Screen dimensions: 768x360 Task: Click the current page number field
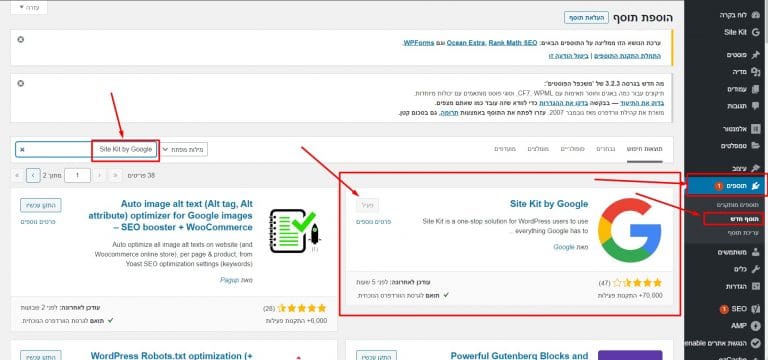(77, 175)
